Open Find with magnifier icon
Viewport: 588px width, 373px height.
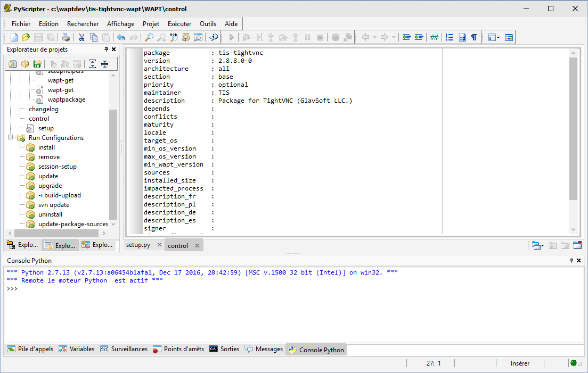click(x=149, y=37)
